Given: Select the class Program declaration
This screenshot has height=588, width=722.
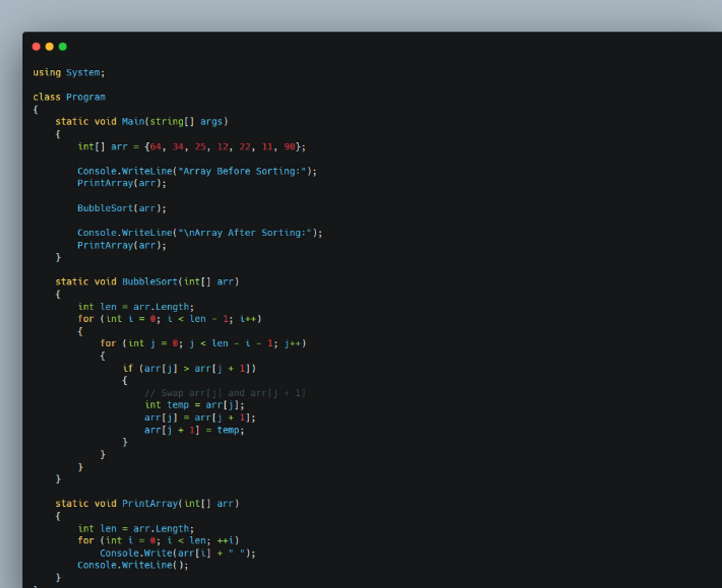Looking at the screenshot, I should (69, 97).
